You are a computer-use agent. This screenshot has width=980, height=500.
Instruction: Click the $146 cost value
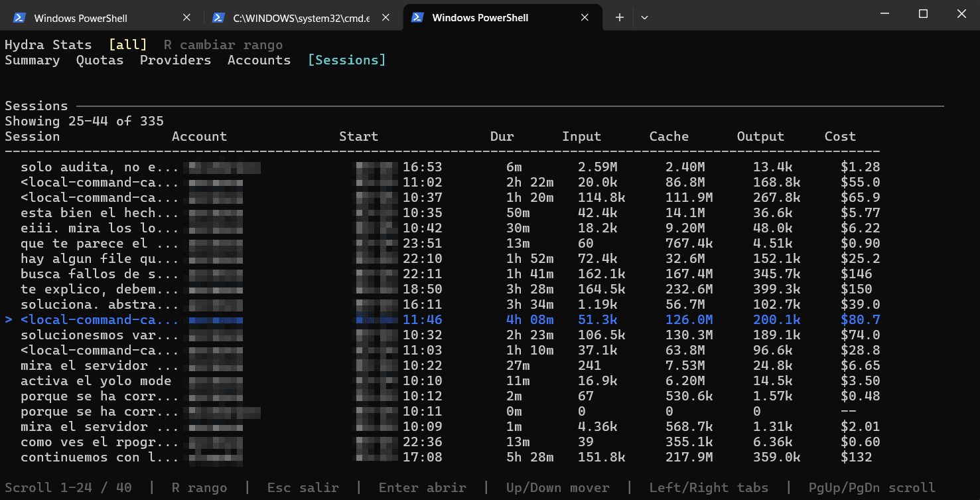[x=856, y=274]
